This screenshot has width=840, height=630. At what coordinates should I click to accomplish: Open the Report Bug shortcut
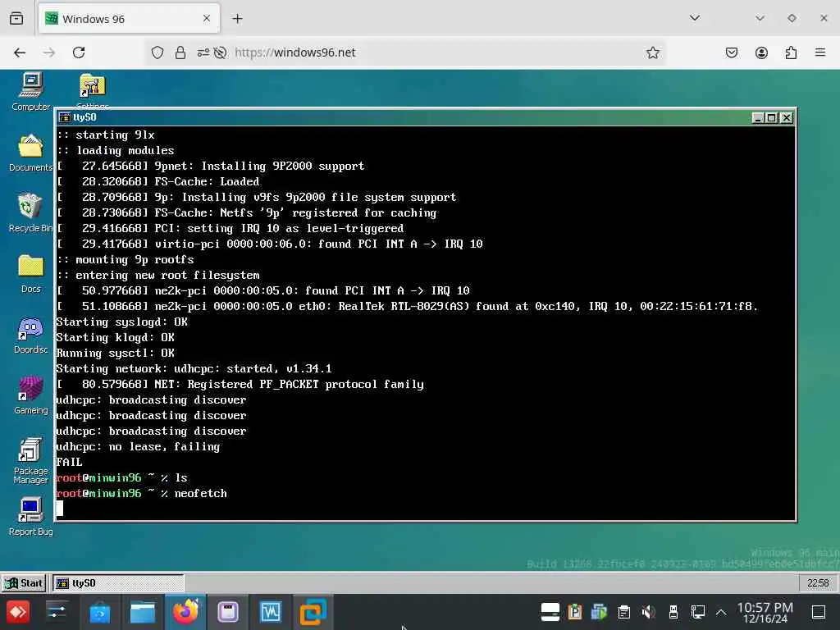(x=30, y=517)
